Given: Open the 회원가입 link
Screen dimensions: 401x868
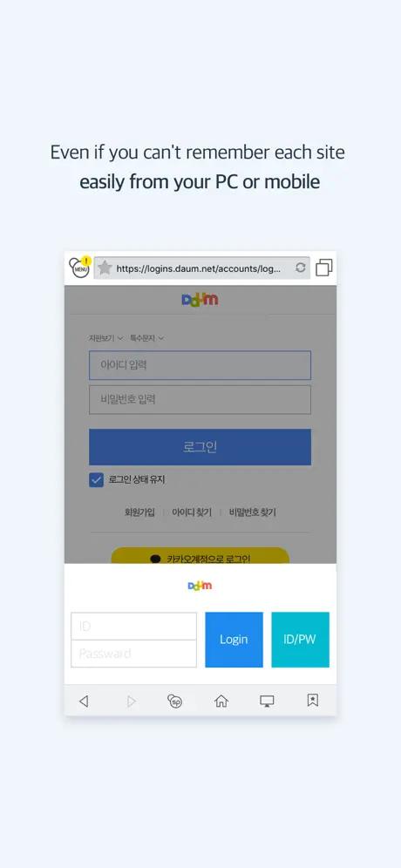Looking at the screenshot, I should pyautogui.click(x=139, y=512).
